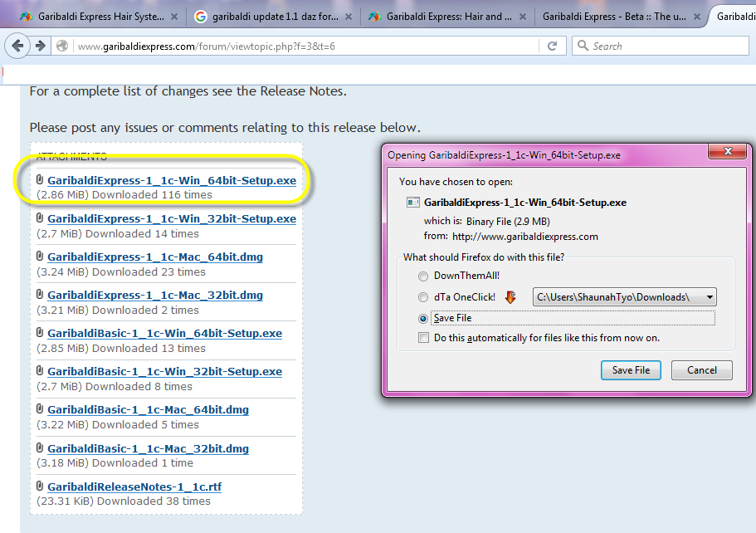Close the Garibaldi Express: Hair and tab
Viewport: 756px width, 533px height.
click(523, 17)
